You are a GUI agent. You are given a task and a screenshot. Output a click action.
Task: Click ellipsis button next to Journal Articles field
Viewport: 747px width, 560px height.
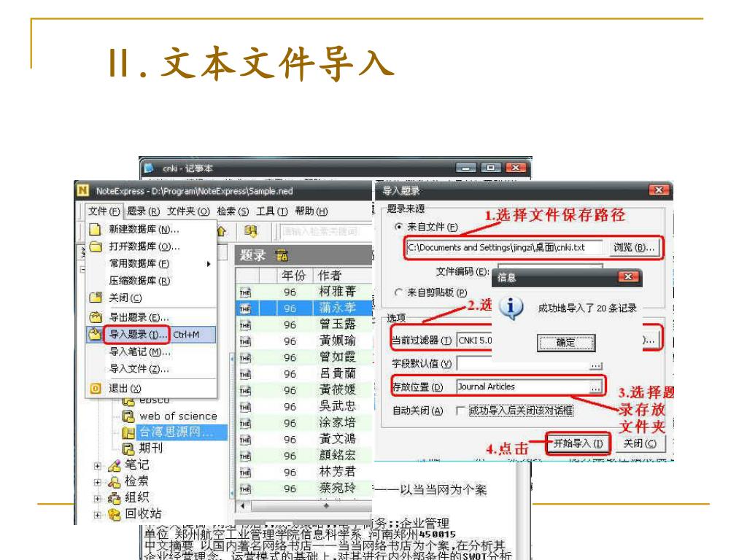point(596,388)
